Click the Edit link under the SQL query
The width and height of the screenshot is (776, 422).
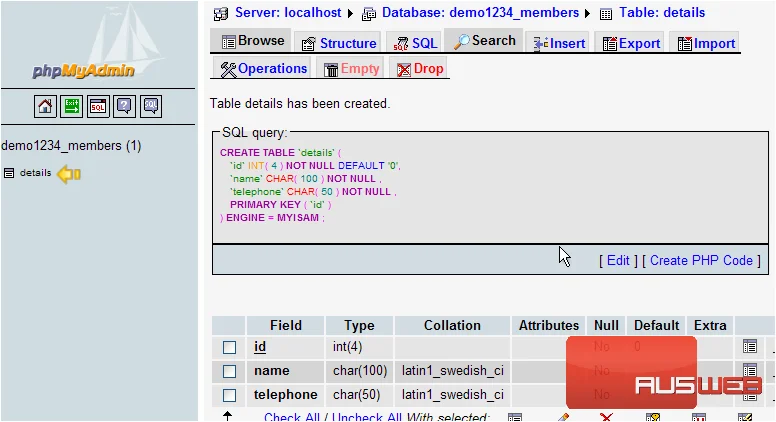tap(618, 260)
